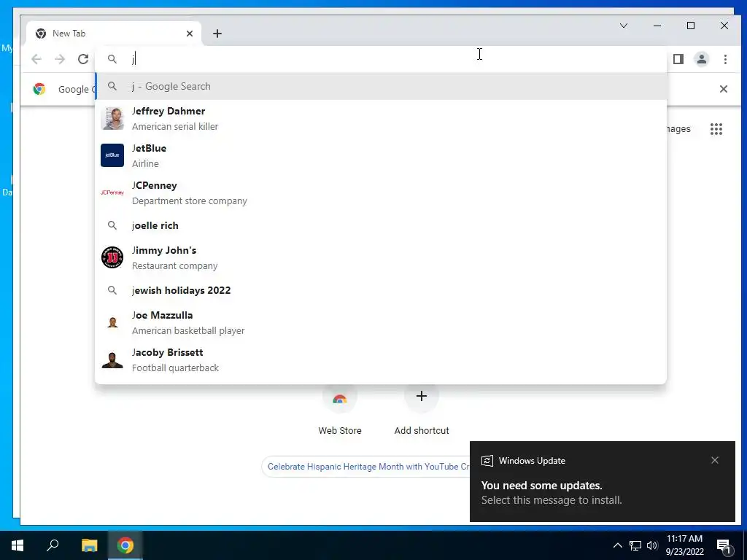This screenshot has width=747, height=560.
Task: Open File Explorer from the taskbar
Action: point(89,545)
